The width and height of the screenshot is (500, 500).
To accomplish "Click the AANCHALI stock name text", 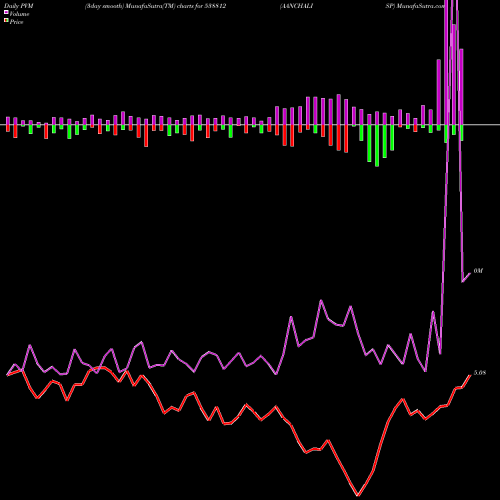I will (x=297, y=6).
